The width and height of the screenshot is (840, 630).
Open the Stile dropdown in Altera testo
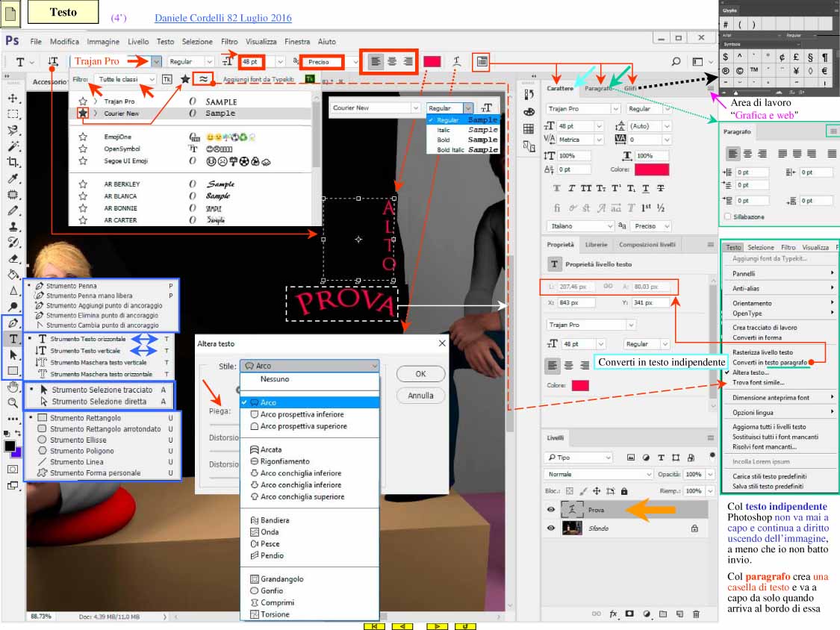(309, 366)
